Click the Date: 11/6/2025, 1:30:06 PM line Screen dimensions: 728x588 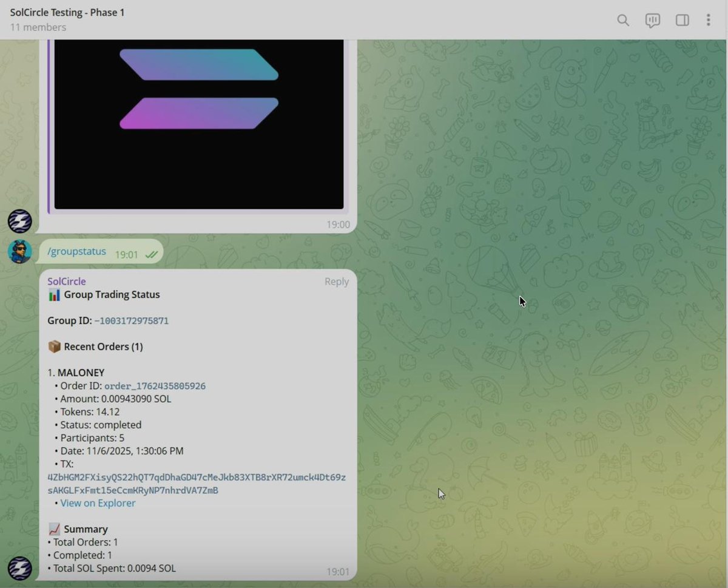click(x=121, y=451)
